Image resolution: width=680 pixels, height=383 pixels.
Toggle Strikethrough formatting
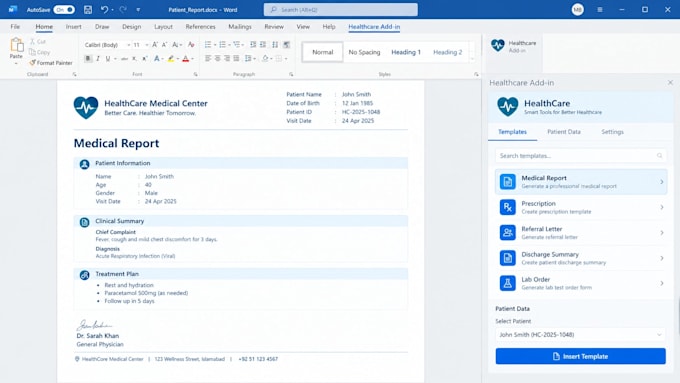[x=124, y=59]
